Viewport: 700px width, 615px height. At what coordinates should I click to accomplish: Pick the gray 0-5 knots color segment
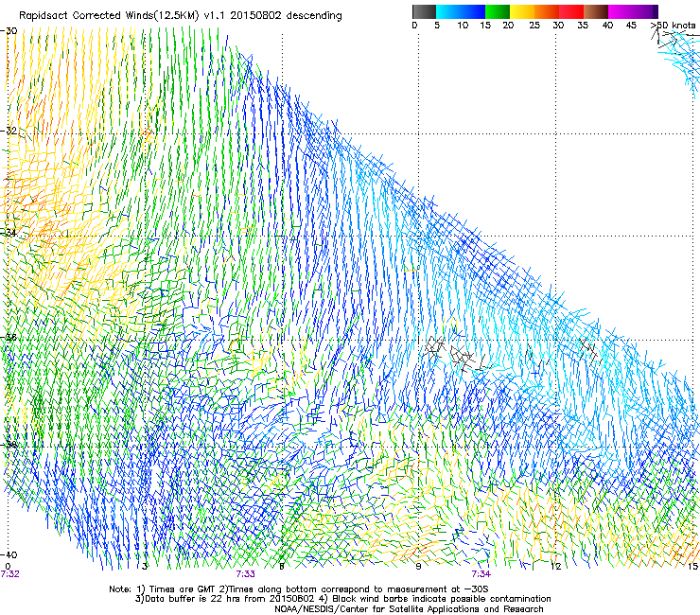pos(424,11)
